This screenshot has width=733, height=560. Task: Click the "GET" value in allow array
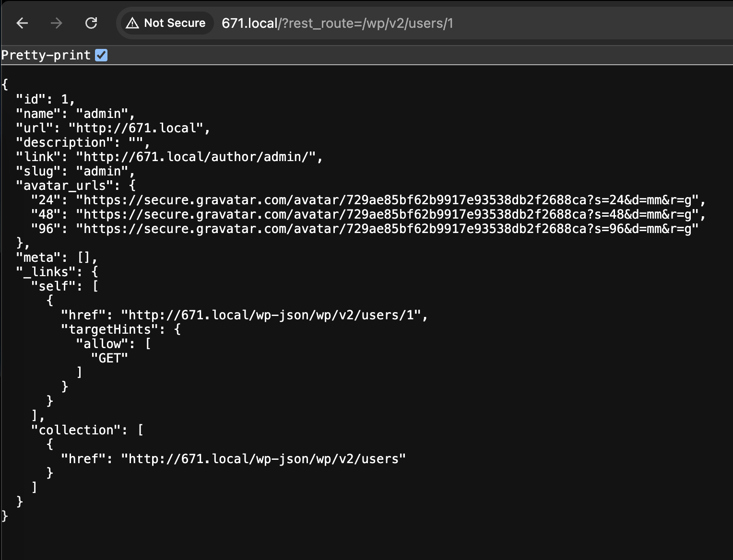tap(109, 358)
